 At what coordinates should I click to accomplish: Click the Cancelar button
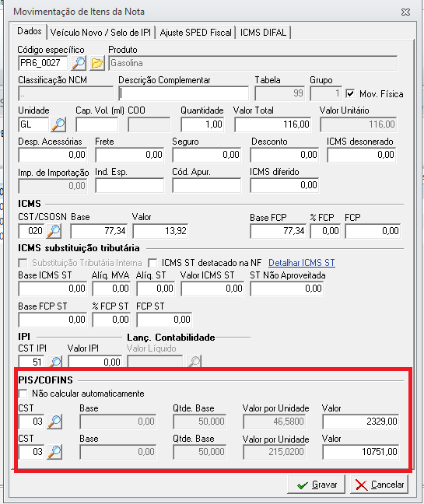coord(380,485)
